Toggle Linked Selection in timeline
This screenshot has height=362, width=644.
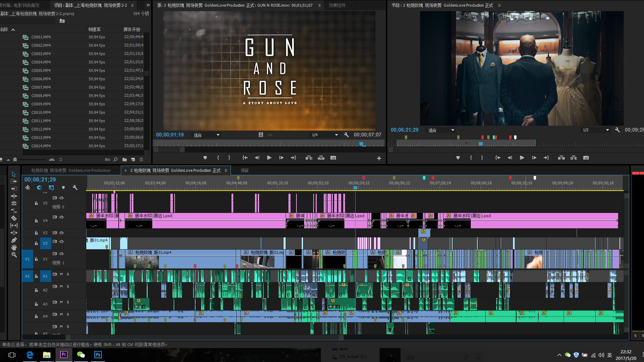(x=51, y=188)
